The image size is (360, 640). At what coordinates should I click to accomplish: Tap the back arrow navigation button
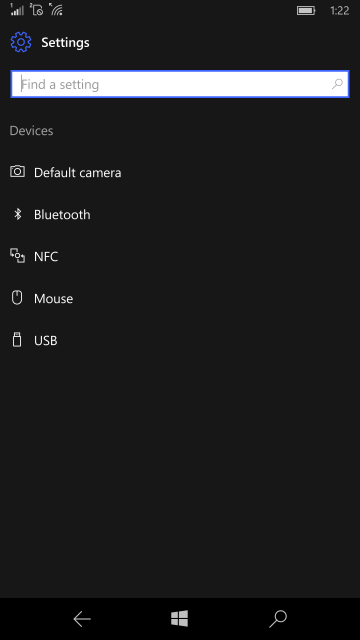point(82,619)
